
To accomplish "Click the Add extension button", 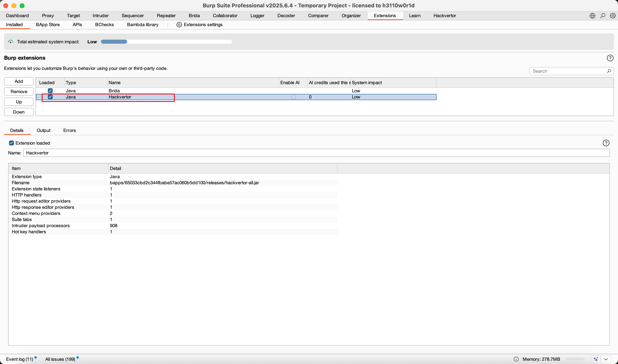I will (19, 82).
